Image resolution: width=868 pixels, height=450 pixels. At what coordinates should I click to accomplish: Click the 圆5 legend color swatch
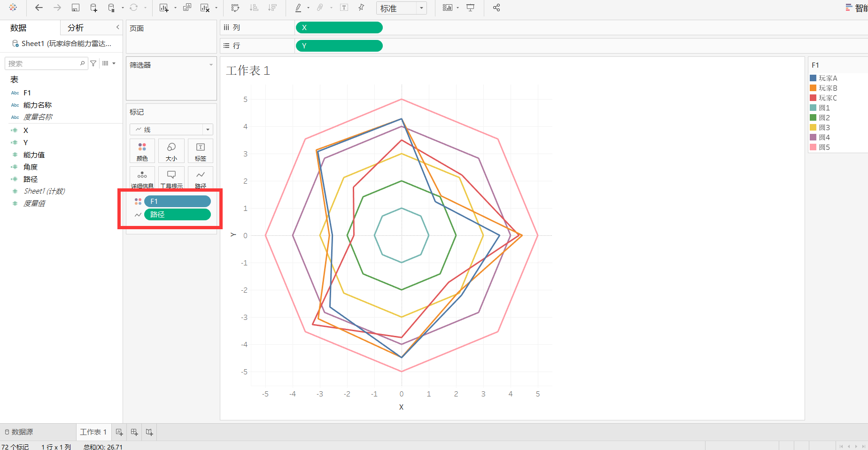[813, 147]
